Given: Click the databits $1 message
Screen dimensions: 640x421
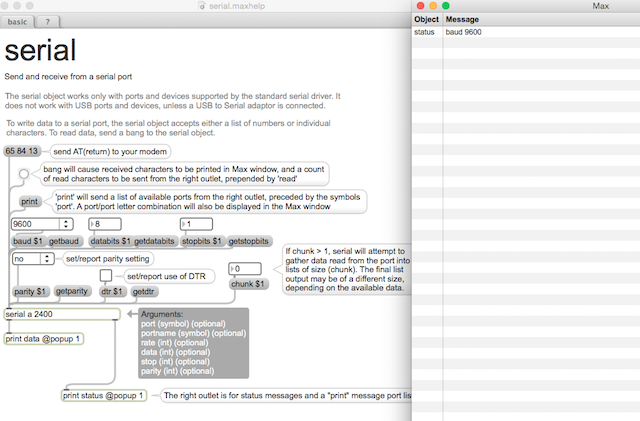Looking at the screenshot, I should 110,241.
